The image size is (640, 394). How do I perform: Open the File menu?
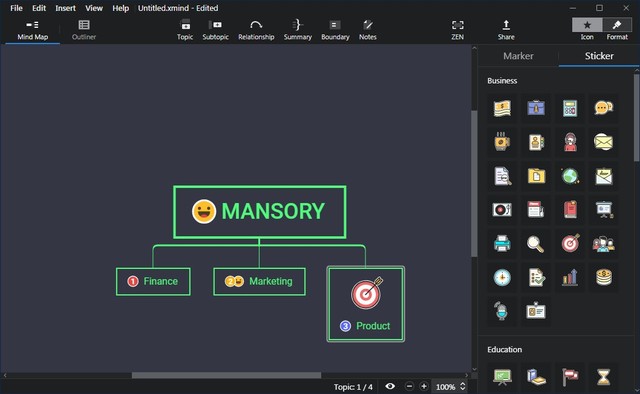point(16,8)
